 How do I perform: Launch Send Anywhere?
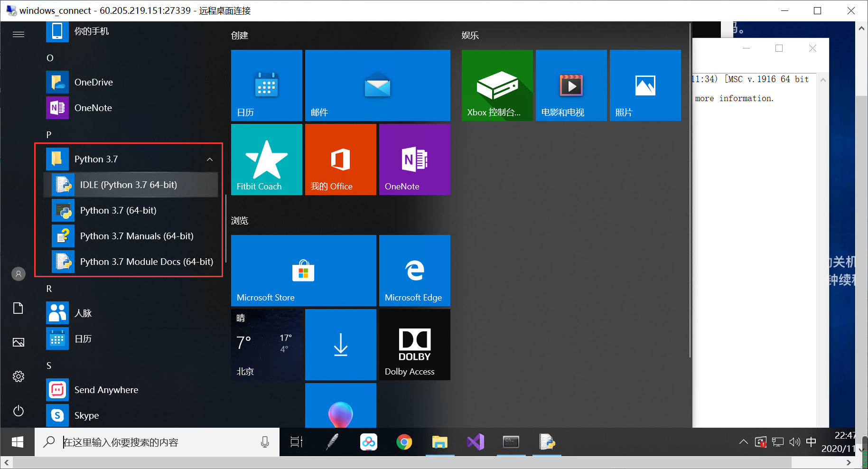click(x=132, y=390)
